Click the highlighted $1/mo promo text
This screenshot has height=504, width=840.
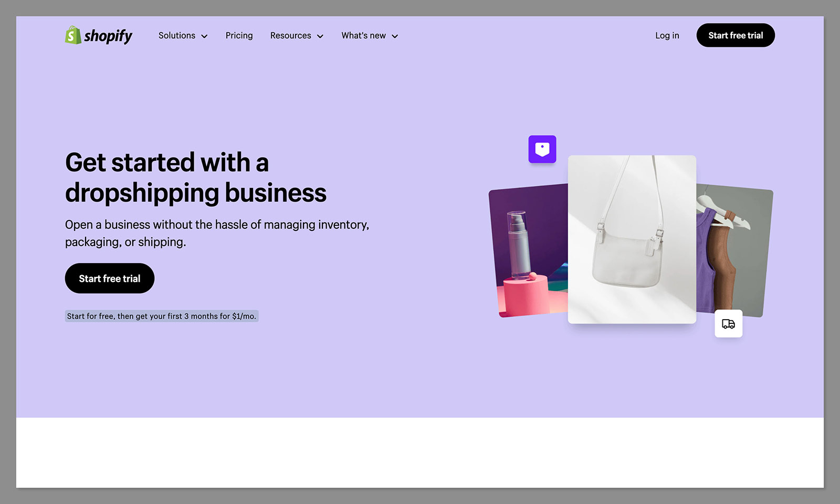point(162,316)
